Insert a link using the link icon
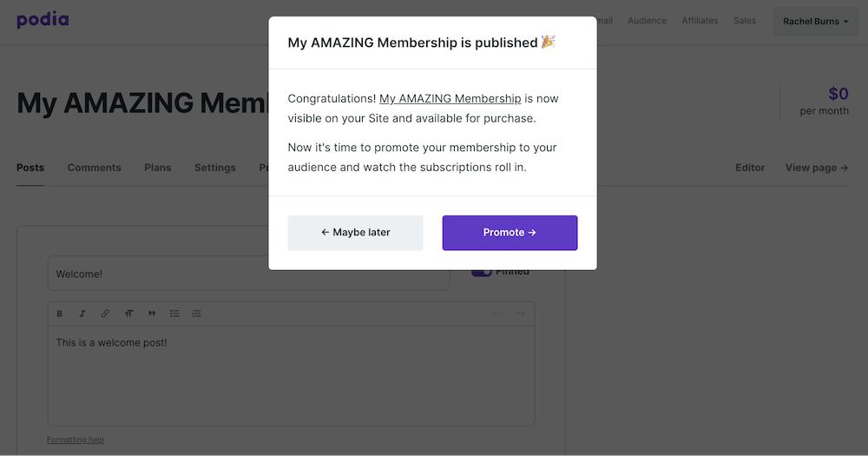Screen dimensions: 868x456 (105, 314)
